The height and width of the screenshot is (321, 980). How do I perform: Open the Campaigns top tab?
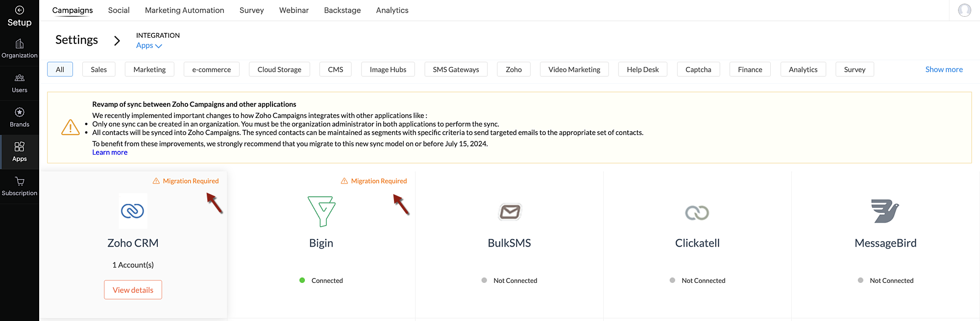(73, 10)
